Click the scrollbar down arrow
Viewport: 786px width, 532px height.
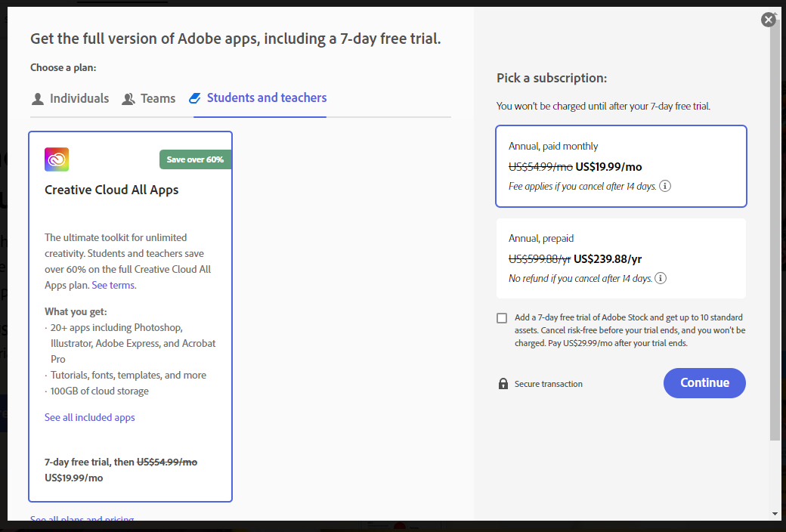(775, 514)
